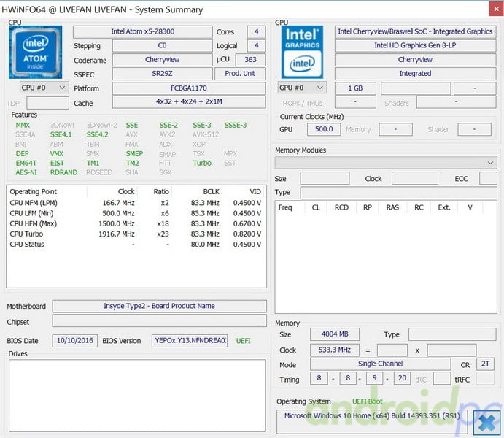
Task: Click the memory size 4004 MB value
Action: click(335, 334)
